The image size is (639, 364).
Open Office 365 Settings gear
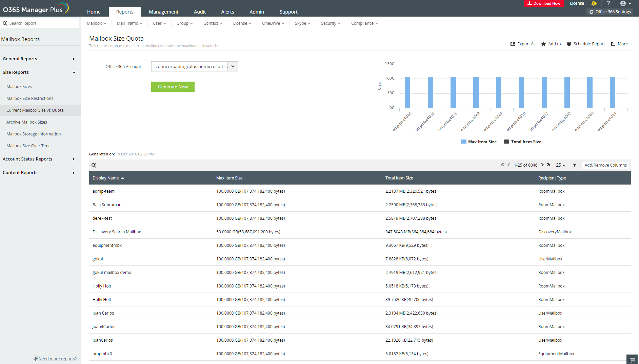click(x=610, y=12)
